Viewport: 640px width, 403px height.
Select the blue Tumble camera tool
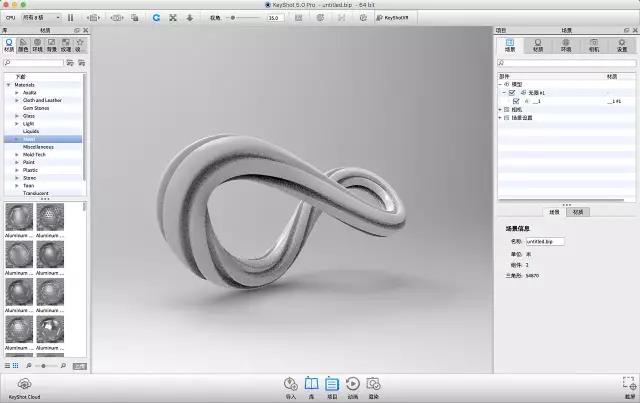(156, 18)
